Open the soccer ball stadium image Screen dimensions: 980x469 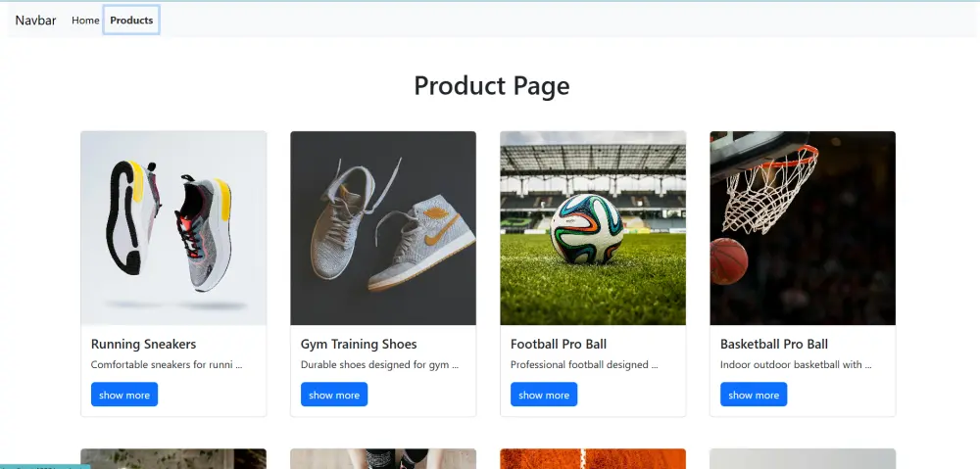click(x=593, y=228)
